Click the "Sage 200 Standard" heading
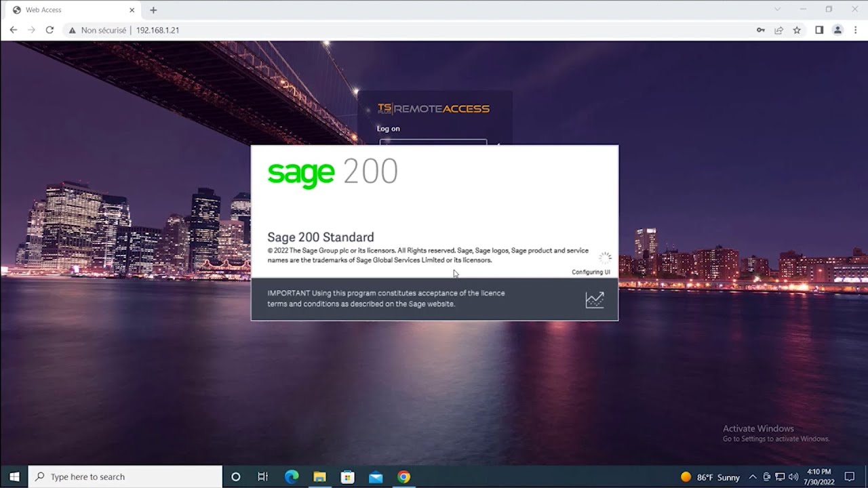This screenshot has height=488, width=868. coord(321,237)
